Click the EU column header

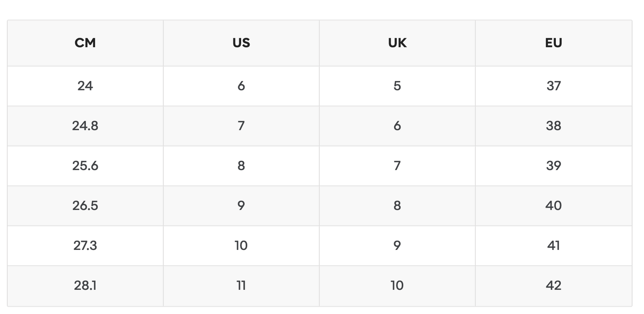[x=553, y=43]
